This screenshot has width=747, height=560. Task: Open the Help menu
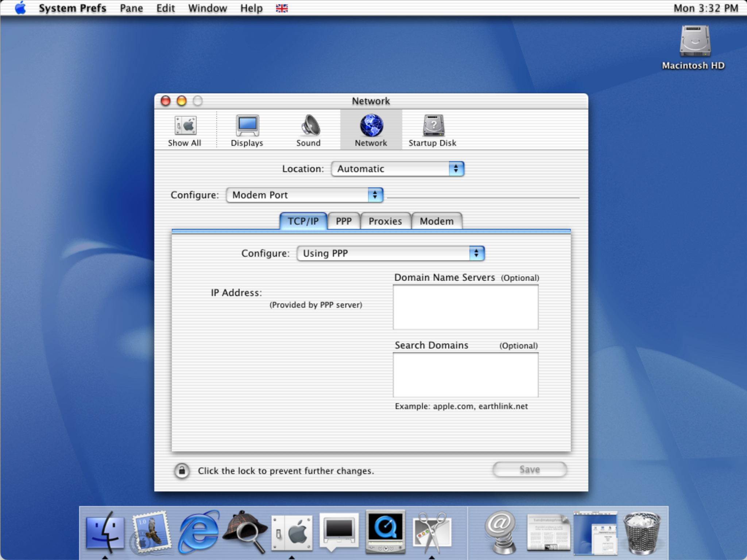coord(251,8)
